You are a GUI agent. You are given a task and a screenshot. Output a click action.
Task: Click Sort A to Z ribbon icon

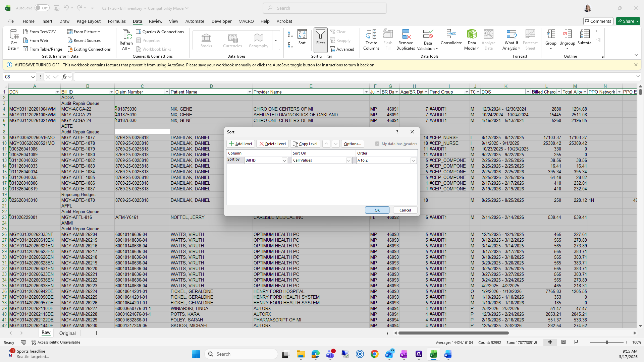click(290, 34)
